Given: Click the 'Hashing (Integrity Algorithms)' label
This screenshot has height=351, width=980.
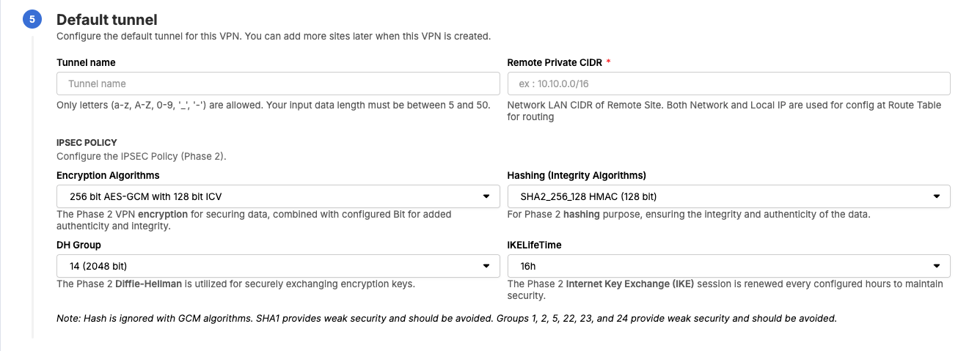Looking at the screenshot, I should (577, 175).
